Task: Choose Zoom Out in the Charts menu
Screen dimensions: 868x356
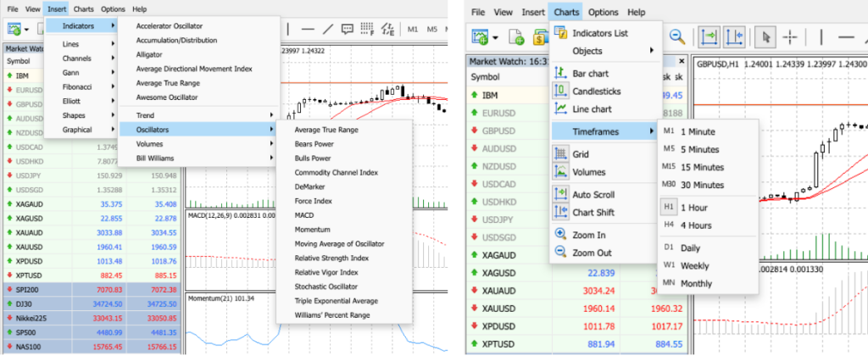Action: tap(592, 253)
